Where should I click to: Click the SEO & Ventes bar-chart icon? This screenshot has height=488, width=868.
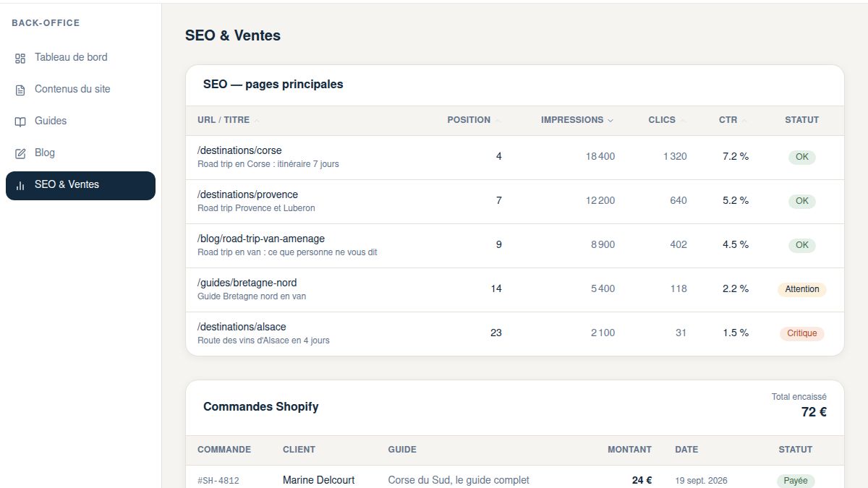[x=20, y=185]
